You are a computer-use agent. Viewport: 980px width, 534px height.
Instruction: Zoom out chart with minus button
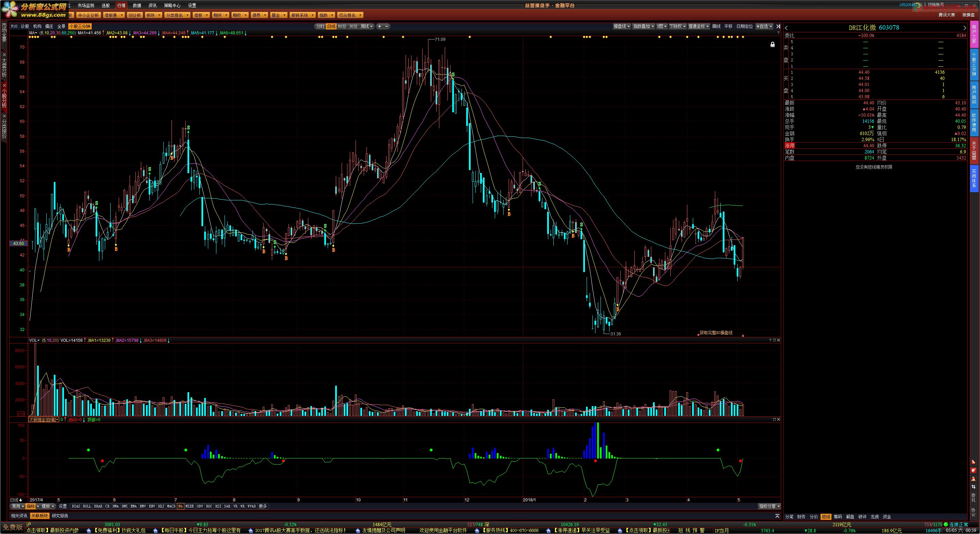[x=387, y=26]
